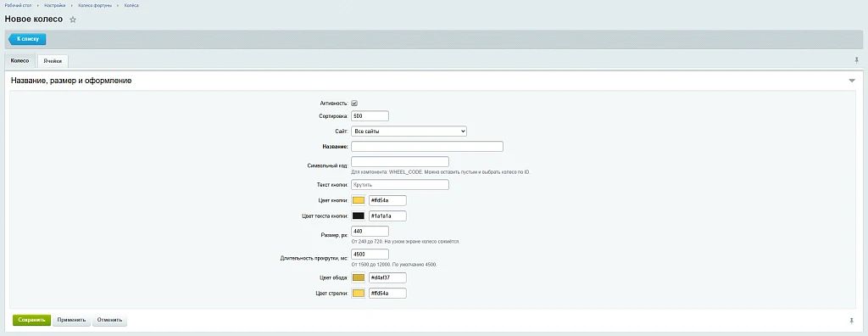The width and height of the screenshot is (868, 336).
Task: Pin the button bar with lower pin icon
Action: pos(851,321)
